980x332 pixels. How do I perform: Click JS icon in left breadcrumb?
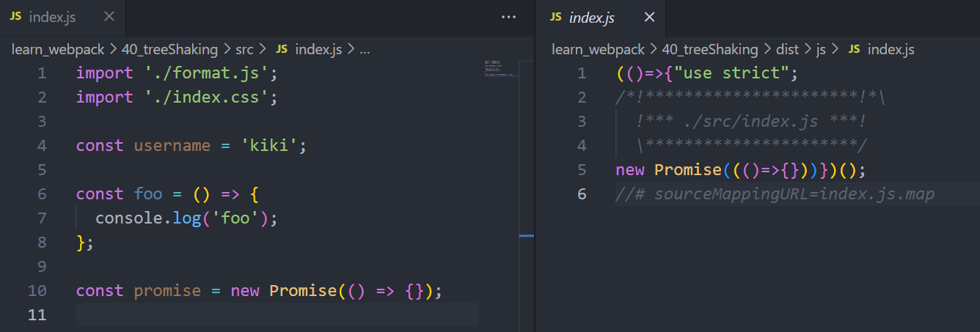[282, 49]
